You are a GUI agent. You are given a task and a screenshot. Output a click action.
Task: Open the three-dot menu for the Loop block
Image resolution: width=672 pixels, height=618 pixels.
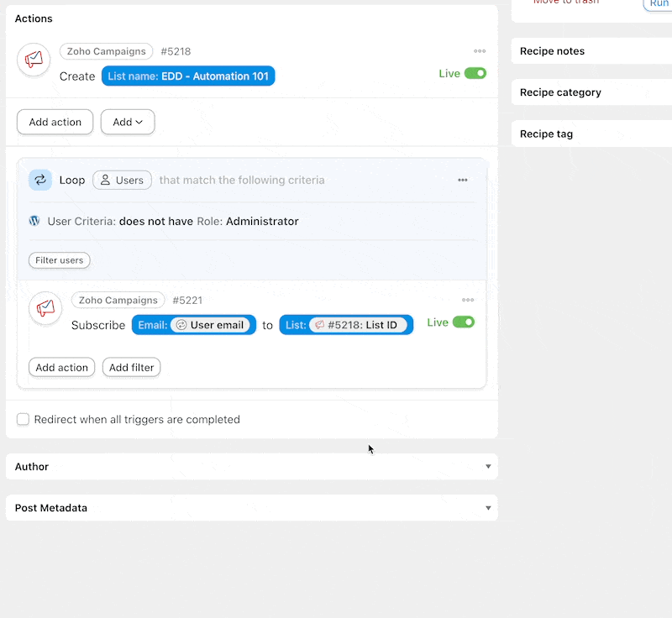(x=463, y=180)
